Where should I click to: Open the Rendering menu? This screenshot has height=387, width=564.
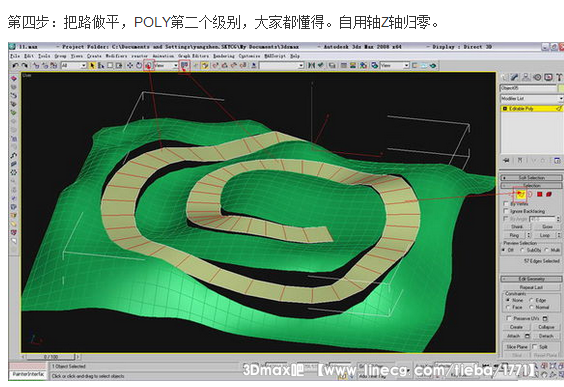pyautogui.click(x=223, y=56)
